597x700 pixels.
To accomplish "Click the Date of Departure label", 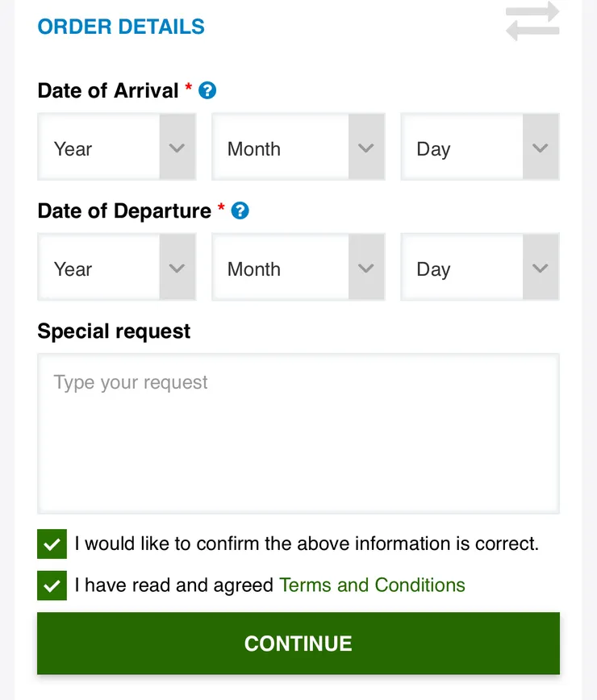I will 124,210.
